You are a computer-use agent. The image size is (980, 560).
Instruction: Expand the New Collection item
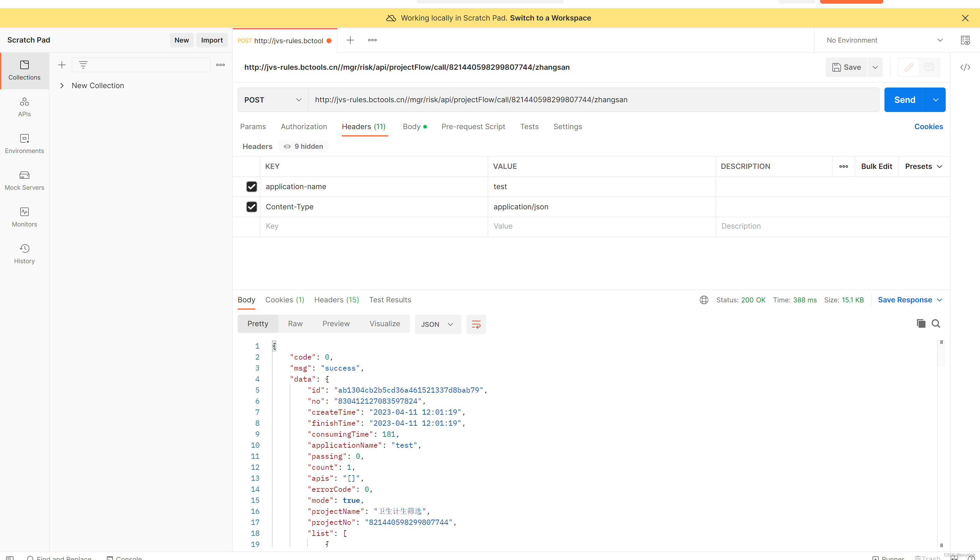coord(62,85)
